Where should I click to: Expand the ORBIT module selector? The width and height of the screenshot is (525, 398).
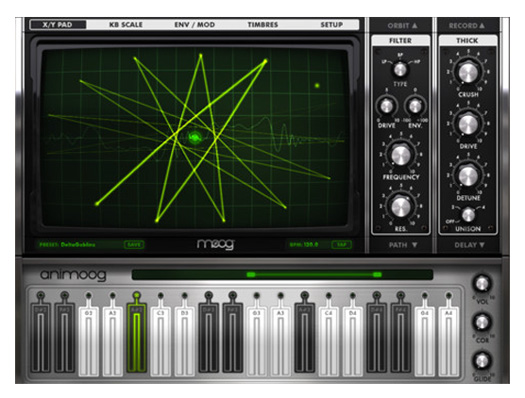(402, 25)
